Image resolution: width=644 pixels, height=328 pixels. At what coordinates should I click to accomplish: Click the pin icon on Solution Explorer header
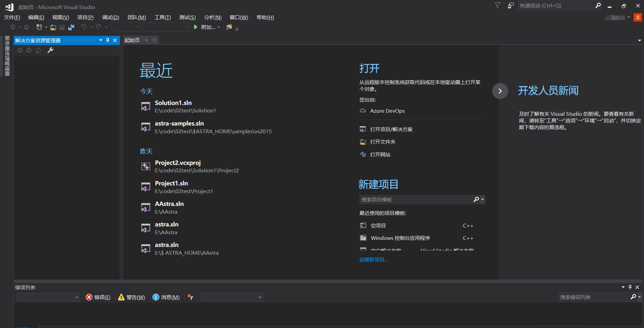(108, 40)
